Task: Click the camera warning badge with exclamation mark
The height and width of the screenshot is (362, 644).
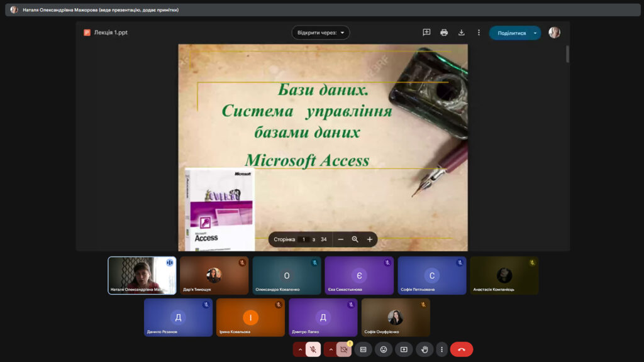Action: point(350,343)
